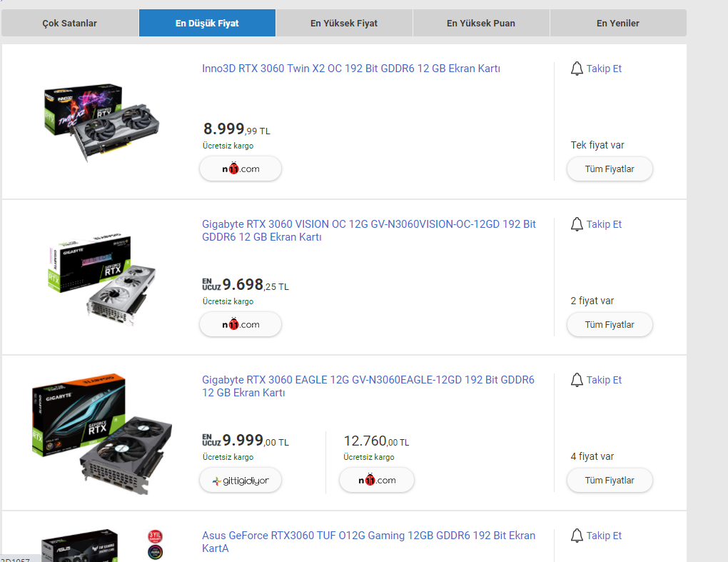Viewport: 728px width, 562px height.
Task: Click the EN UCUZ badge beside 9.999,00 TL
Action: [211, 440]
